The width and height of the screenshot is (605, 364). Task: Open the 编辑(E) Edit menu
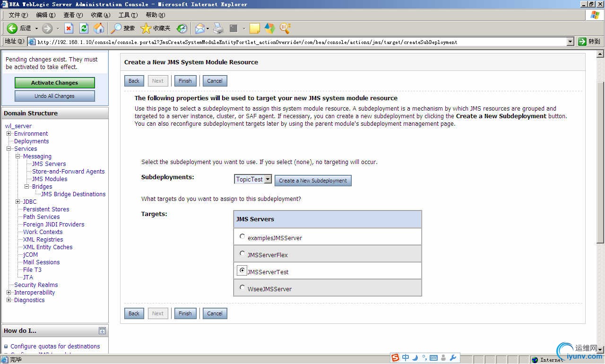coord(46,15)
